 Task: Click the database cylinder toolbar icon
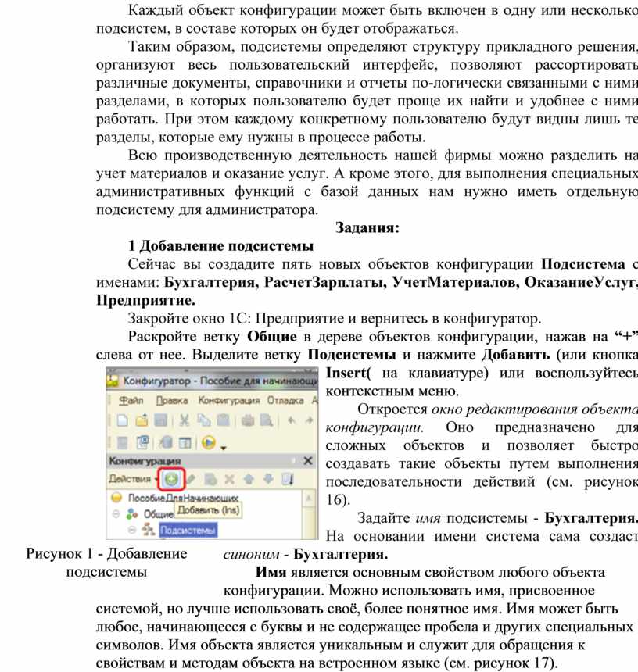pos(166,441)
